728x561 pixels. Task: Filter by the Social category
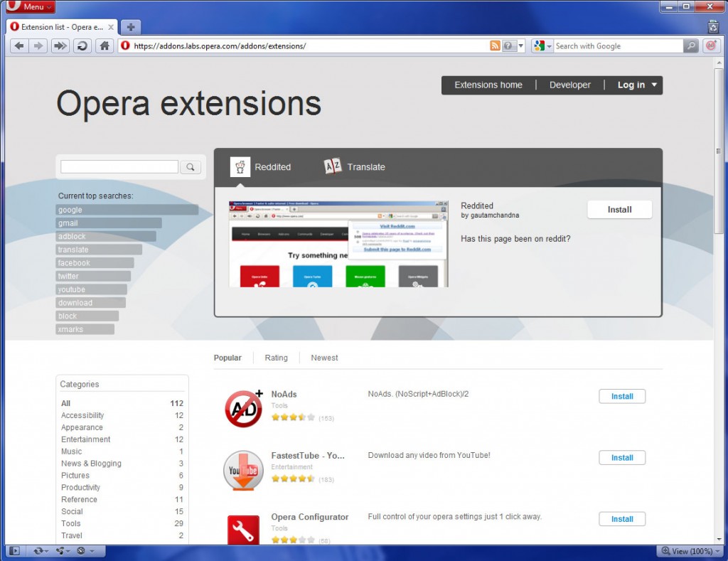click(x=122, y=511)
